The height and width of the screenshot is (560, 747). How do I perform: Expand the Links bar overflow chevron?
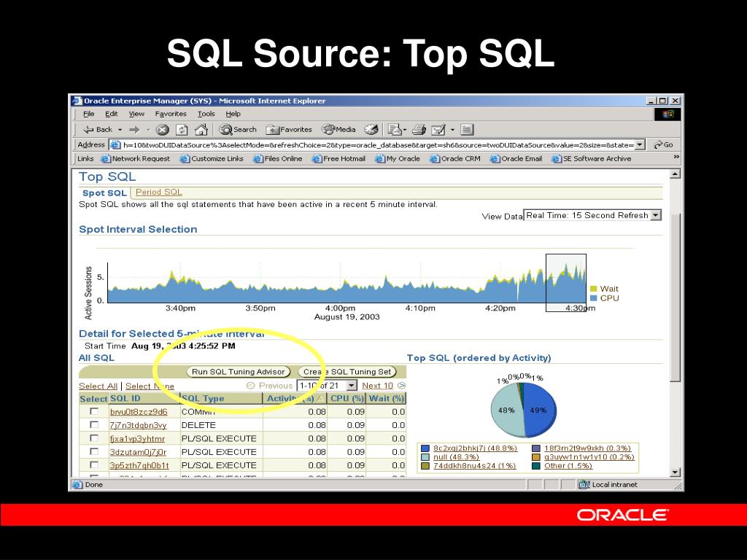[x=676, y=157]
